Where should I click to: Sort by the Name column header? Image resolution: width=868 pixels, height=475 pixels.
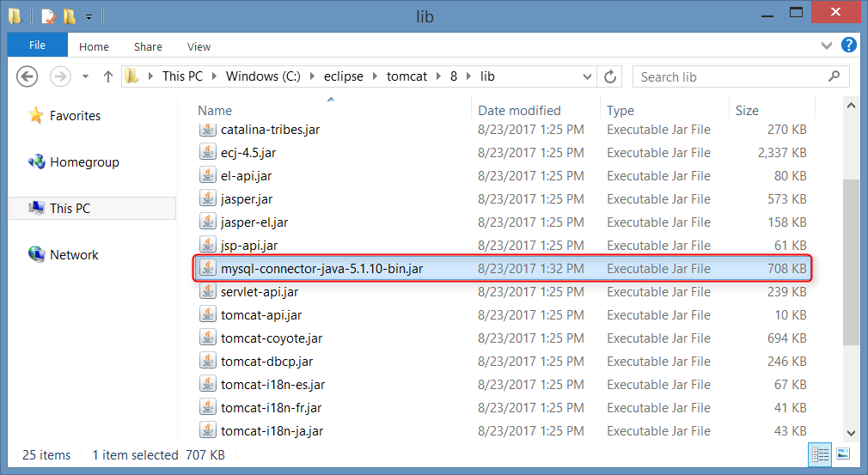click(215, 111)
